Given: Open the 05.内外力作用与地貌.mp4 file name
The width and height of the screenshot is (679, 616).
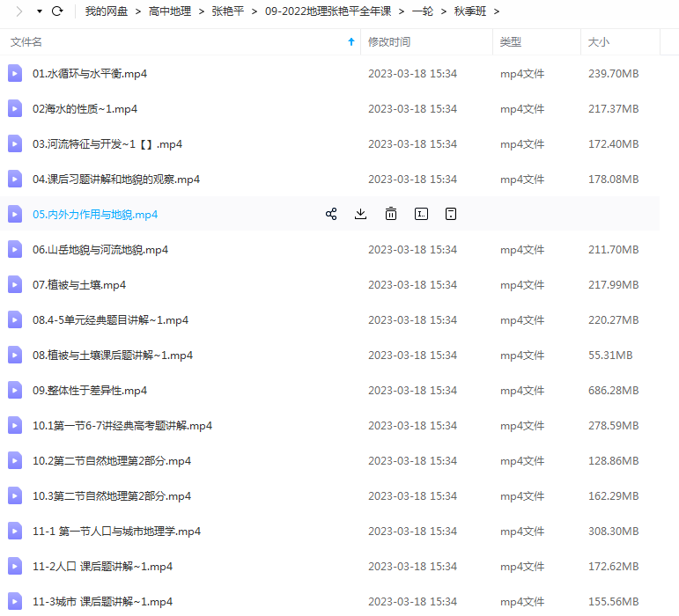Looking at the screenshot, I should (x=95, y=215).
